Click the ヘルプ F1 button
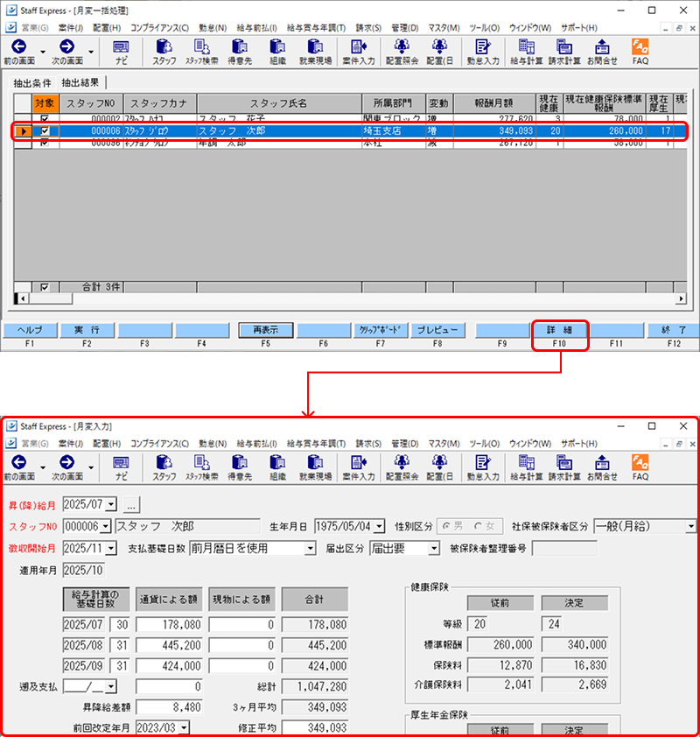Viewport: 700px width, 737px height. (x=30, y=331)
